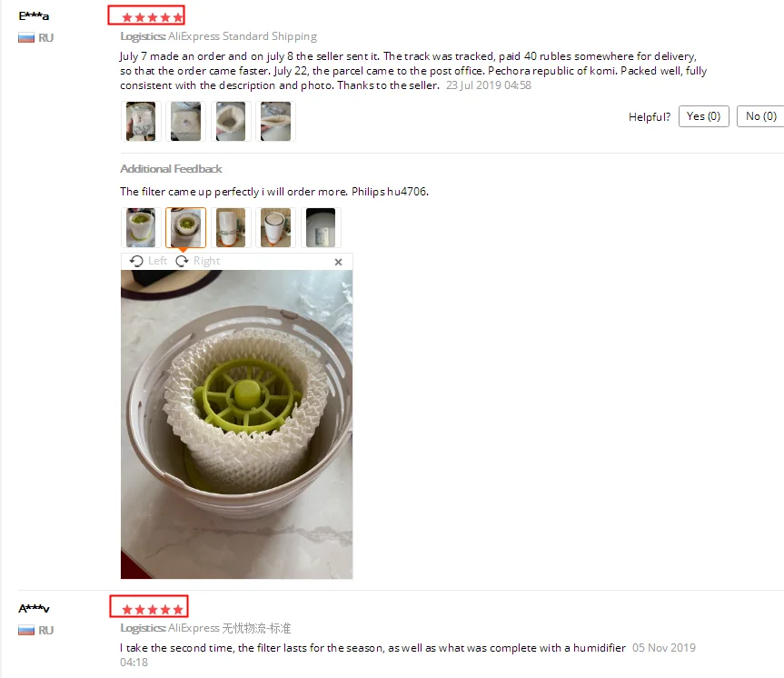784x678 pixels.
Task: Close the enlarged review photo viewer
Action: tap(339, 262)
